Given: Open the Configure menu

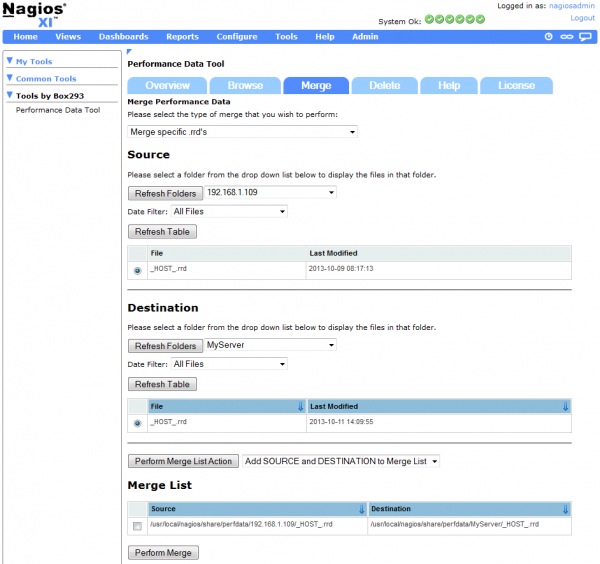Looking at the screenshot, I should click(237, 37).
